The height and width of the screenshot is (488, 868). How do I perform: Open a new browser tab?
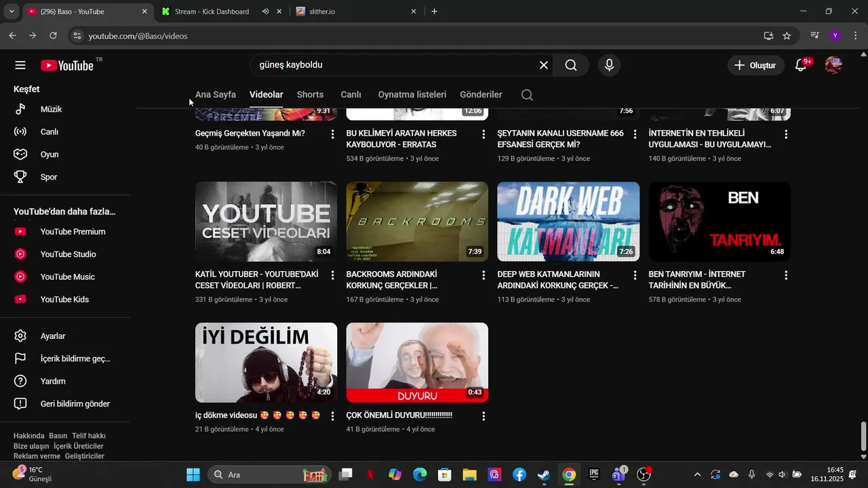(x=434, y=12)
